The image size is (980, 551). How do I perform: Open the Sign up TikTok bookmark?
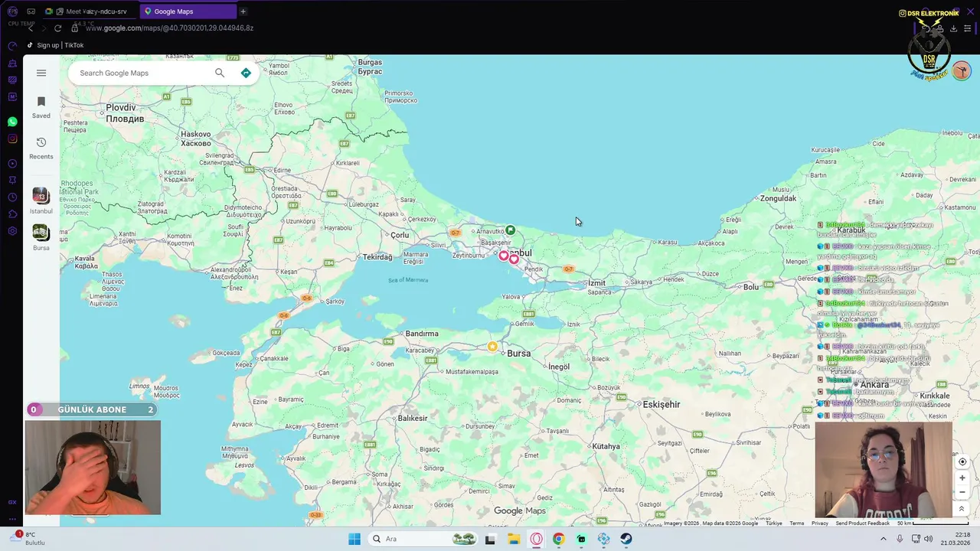pos(55,45)
